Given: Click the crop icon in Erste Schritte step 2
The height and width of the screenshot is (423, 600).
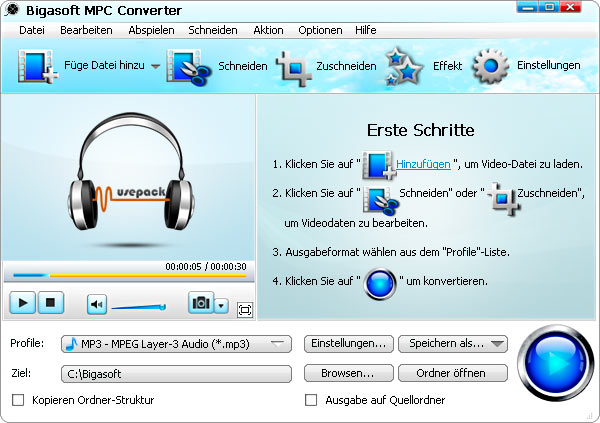Looking at the screenshot, I should (504, 198).
